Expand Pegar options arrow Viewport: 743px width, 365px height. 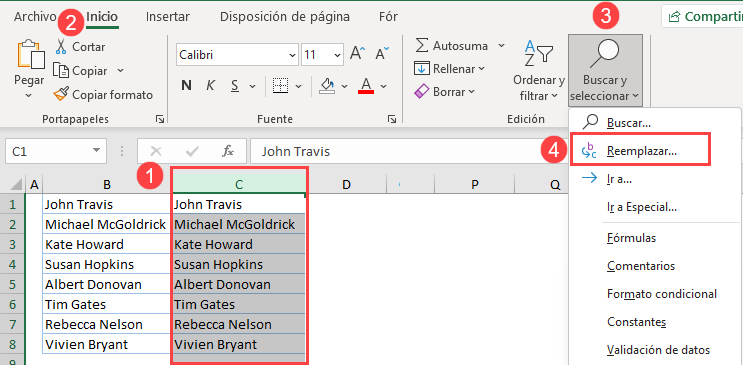click(28, 96)
